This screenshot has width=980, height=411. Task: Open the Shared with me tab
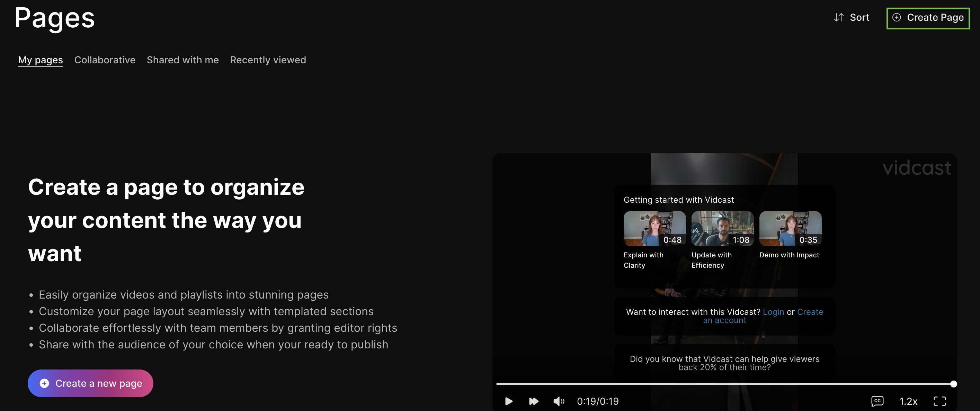(182, 60)
